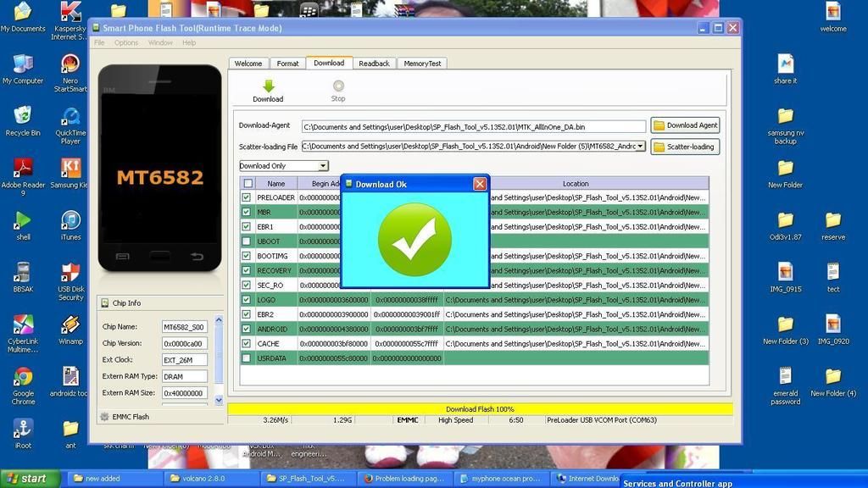The height and width of the screenshot is (488, 868).
Task: Launch iTunes from the desktop
Action: (70, 222)
